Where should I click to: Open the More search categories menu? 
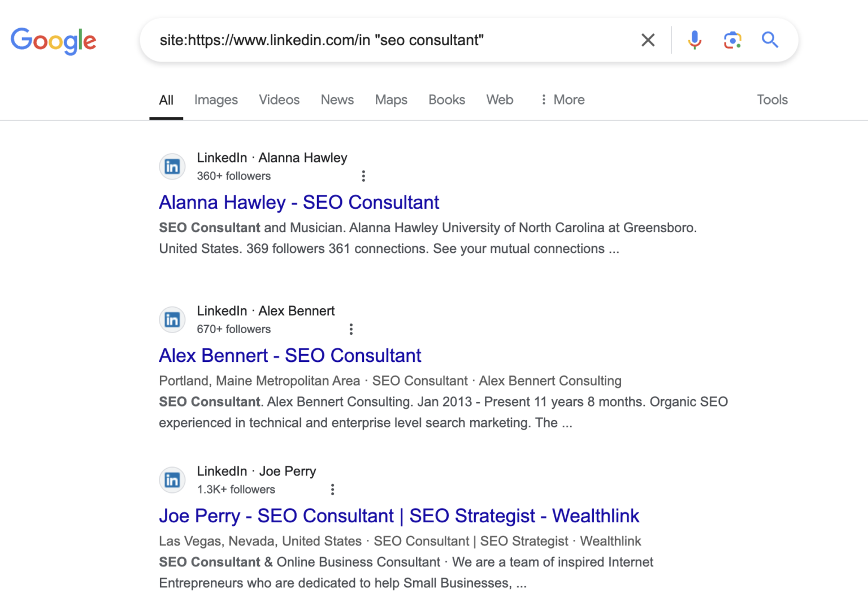tap(562, 99)
